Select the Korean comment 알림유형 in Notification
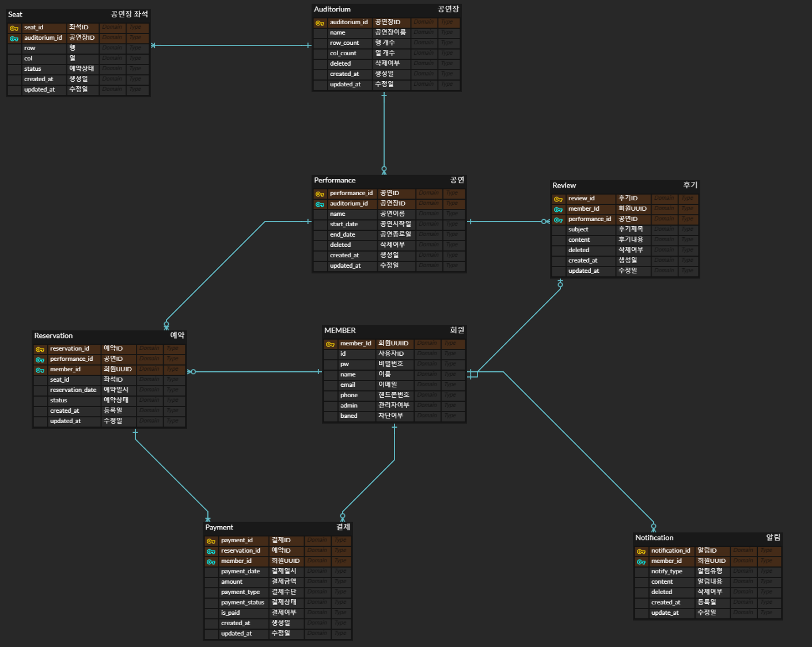 (709, 572)
